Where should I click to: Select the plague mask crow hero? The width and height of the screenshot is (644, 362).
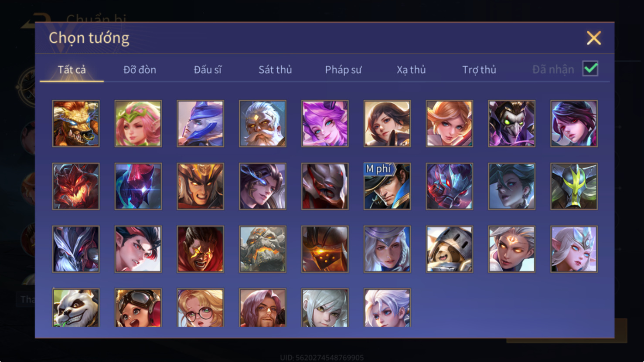tap(511, 124)
